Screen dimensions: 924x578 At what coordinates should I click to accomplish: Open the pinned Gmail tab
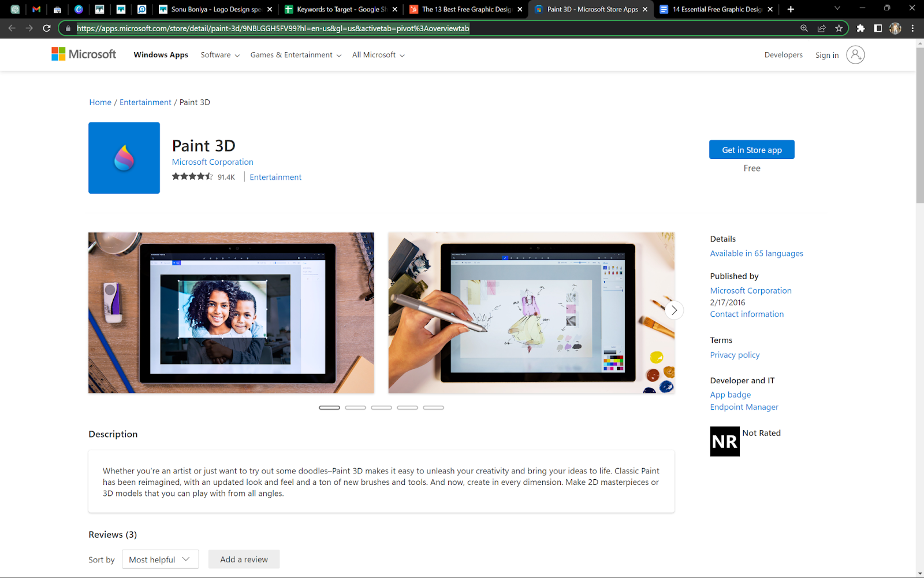coord(36,9)
